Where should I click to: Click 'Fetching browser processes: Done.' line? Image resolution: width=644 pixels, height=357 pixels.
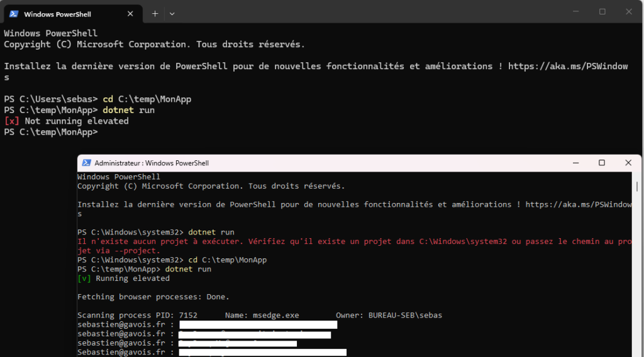(153, 297)
